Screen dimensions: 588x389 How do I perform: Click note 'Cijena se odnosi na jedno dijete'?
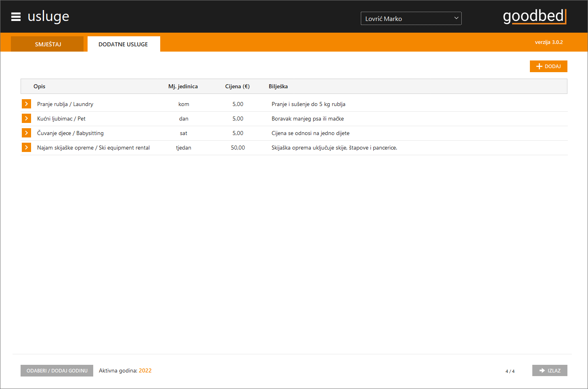pos(311,133)
